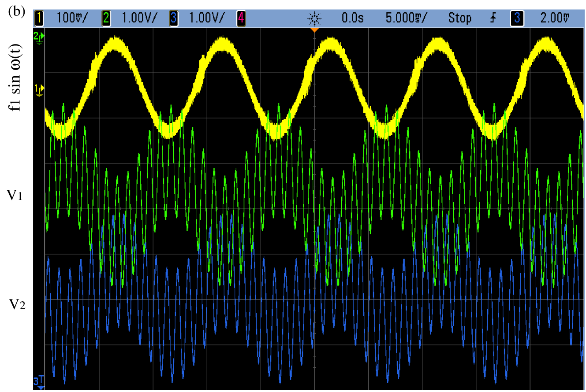Click the (b) figure label

click(x=16, y=12)
